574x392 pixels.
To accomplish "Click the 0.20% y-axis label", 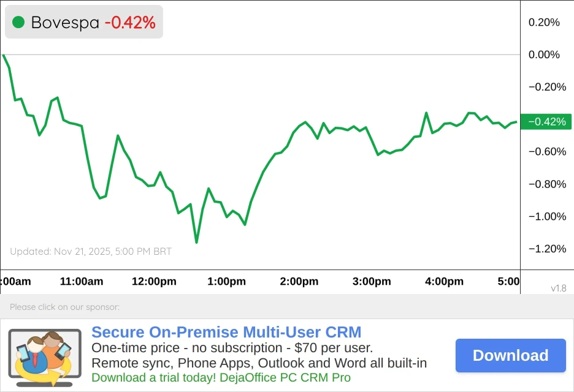I will click(544, 23).
